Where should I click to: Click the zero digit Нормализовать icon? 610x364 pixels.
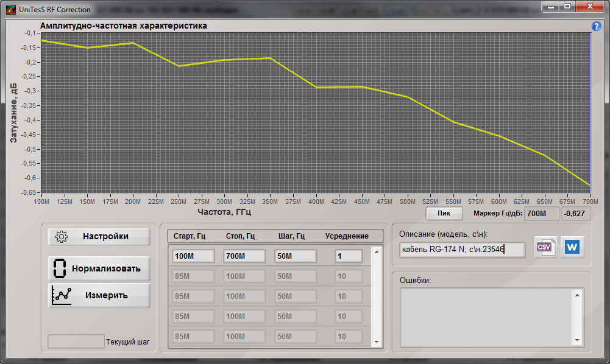(x=60, y=268)
